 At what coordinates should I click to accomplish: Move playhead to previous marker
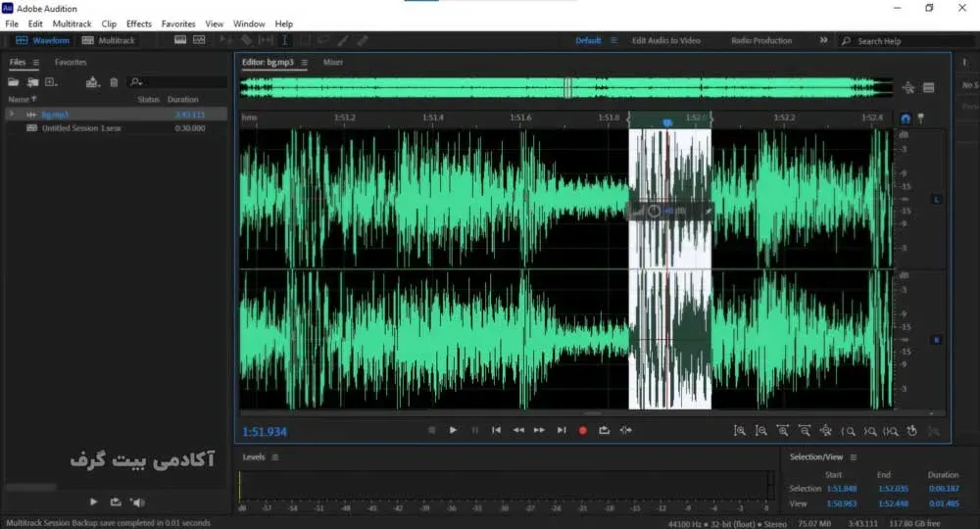coord(496,430)
